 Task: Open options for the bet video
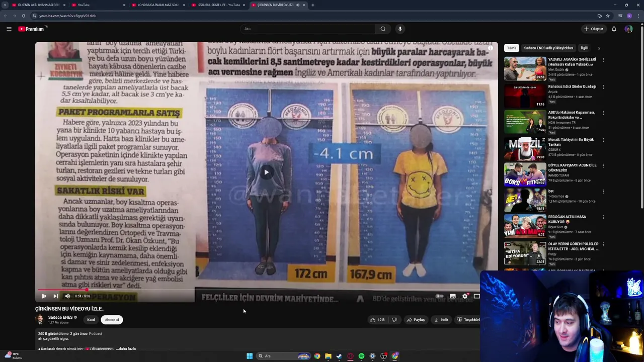click(603, 192)
